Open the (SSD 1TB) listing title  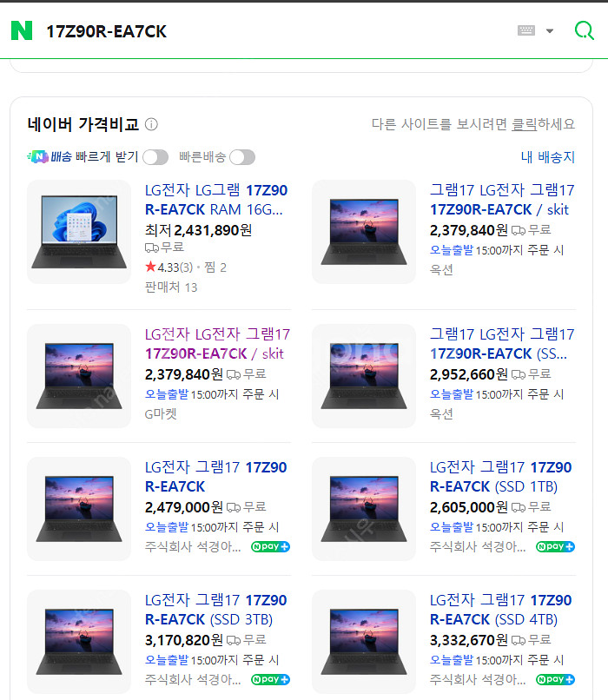point(500,477)
